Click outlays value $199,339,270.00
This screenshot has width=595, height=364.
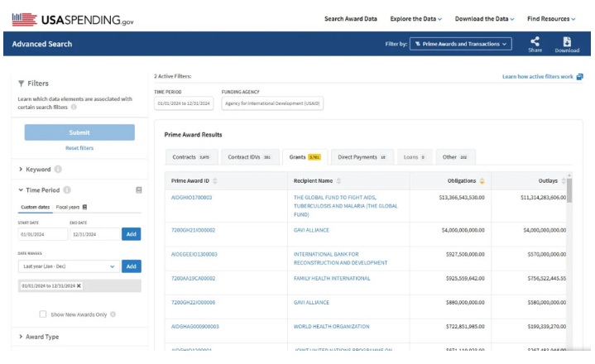pos(547,327)
